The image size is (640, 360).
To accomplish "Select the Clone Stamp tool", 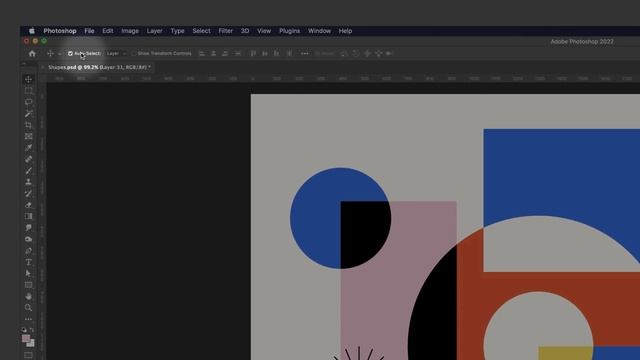I will point(28,182).
